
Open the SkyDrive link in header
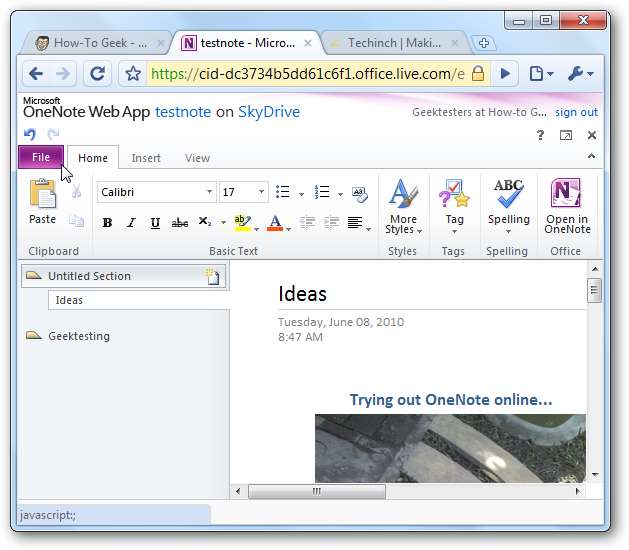pos(268,112)
